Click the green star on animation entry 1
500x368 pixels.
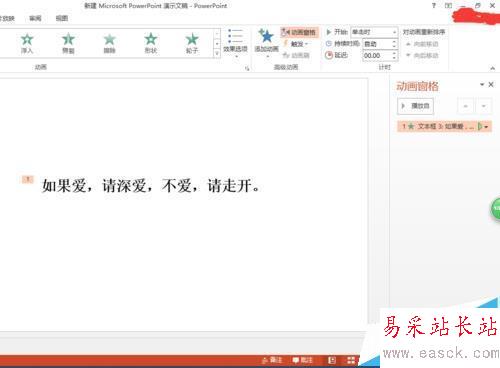(411, 126)
